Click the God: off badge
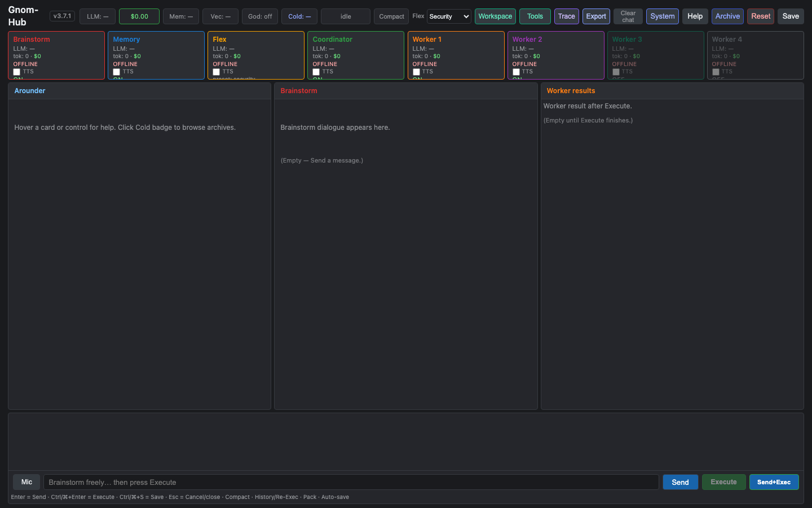This screenshot has height=508, width=812. 260,16
